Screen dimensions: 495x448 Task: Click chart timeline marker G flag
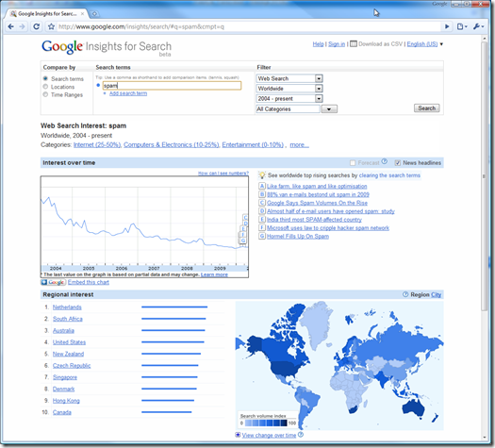pyautogui.click(x=242, y=241)
